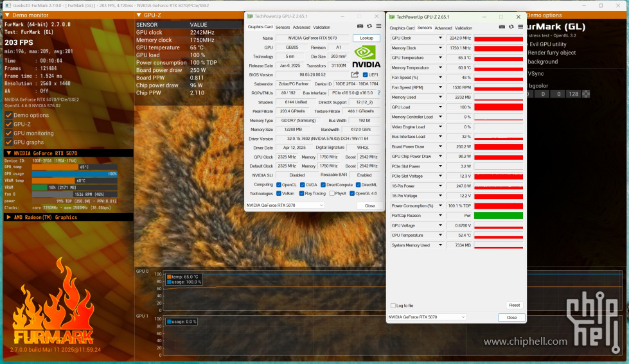Click screenshot camera icon in Graphics Card GPU-Z window
629x364 pixels.
360,26
